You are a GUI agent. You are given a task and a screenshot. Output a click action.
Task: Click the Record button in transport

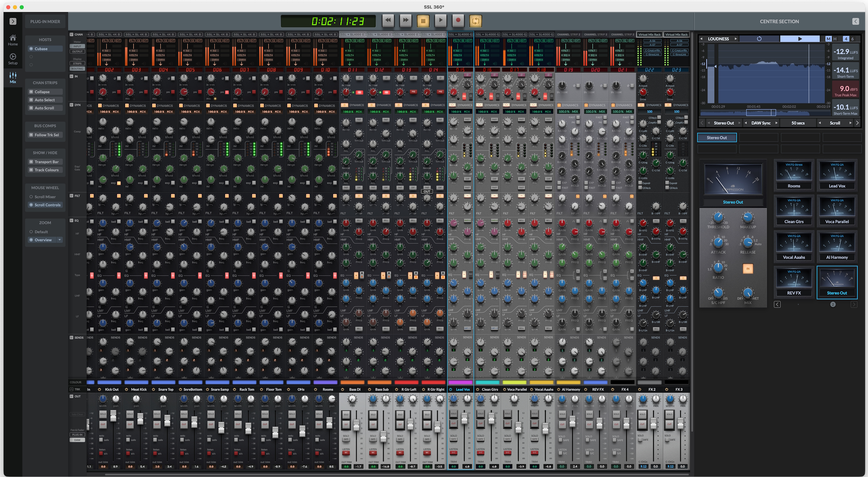click(x=458, y=20)
